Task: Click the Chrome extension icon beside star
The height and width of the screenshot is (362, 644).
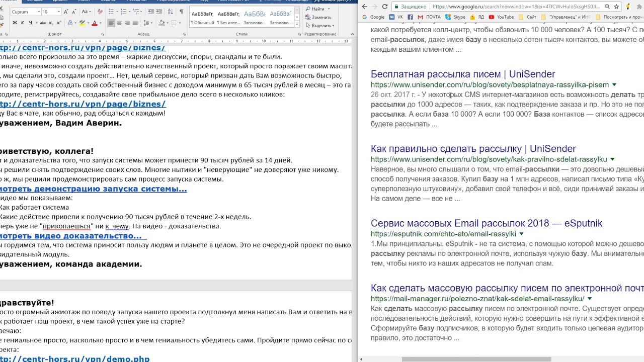Action: (x=627, y=7)
